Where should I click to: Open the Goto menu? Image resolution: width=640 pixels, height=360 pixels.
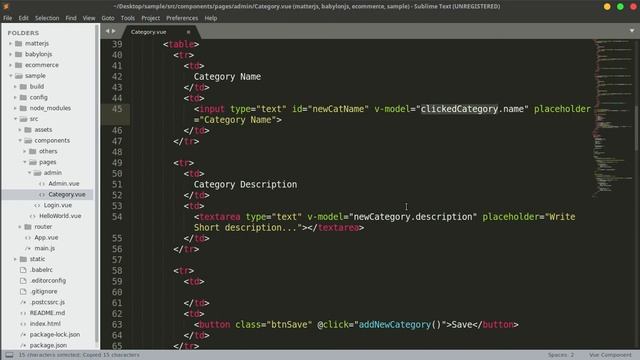click(108, 18)
